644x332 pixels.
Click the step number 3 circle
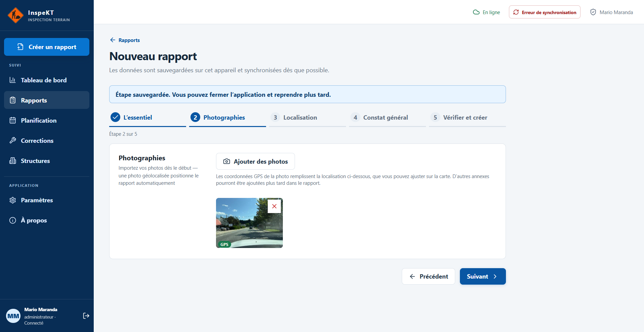pos(275,117)
